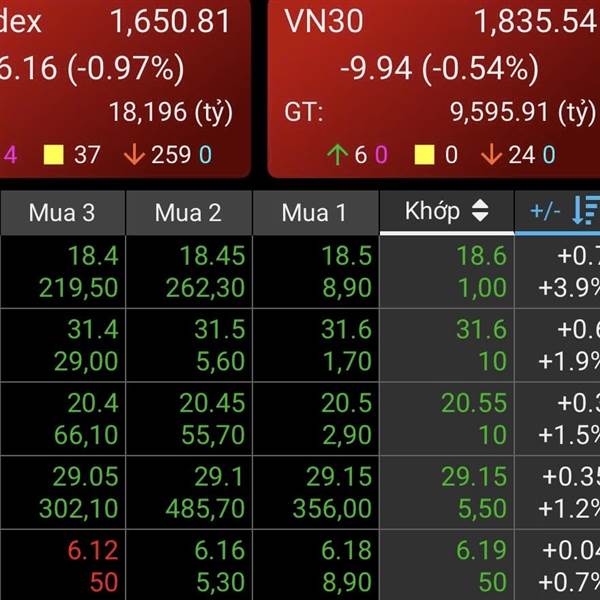Select the Mua 1 price 20.5 cell
600x600 pixels.
(x=316, y=419)
